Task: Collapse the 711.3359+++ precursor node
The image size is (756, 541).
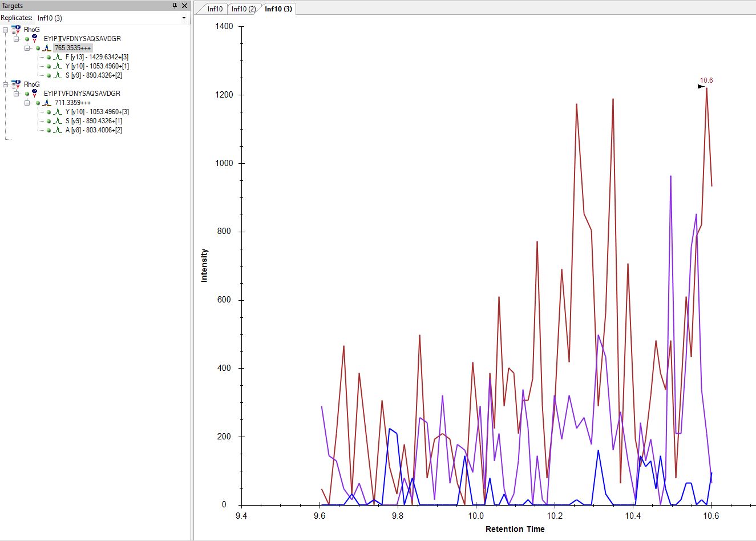Action: click(27, 103)
